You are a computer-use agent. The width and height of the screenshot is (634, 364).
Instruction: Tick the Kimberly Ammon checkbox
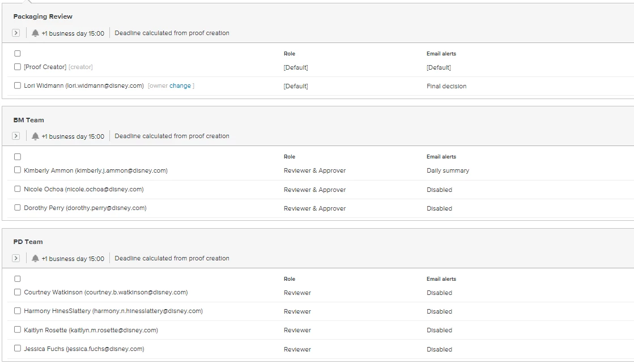point(18,170)
